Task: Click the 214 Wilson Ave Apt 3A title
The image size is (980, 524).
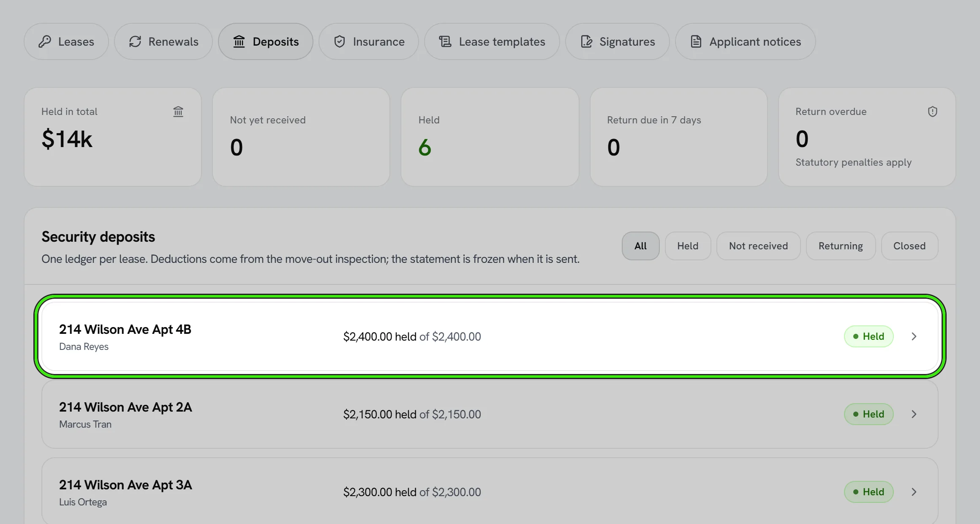Action: [x=125, y=485]
